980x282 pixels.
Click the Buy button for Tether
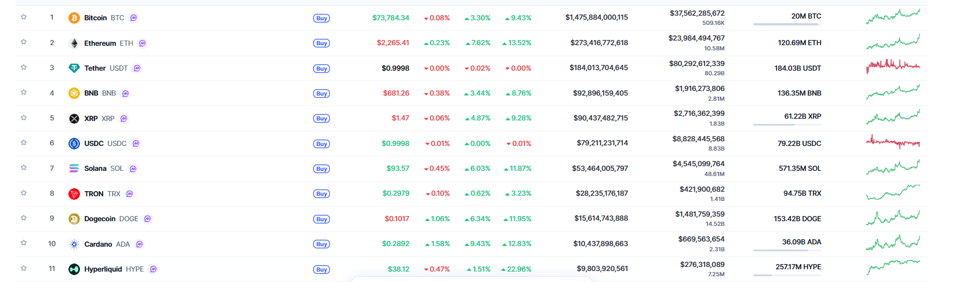322,68
